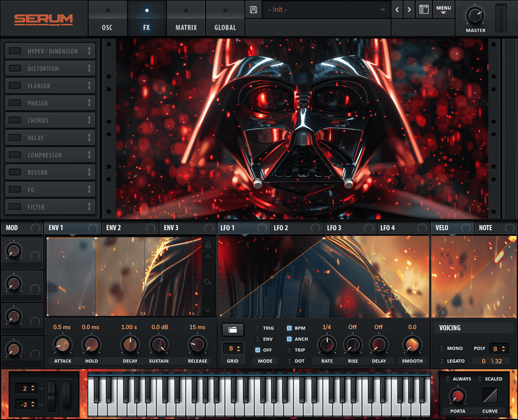
Task: Click the save preset floppy disk icon
Action: (253, 10)
